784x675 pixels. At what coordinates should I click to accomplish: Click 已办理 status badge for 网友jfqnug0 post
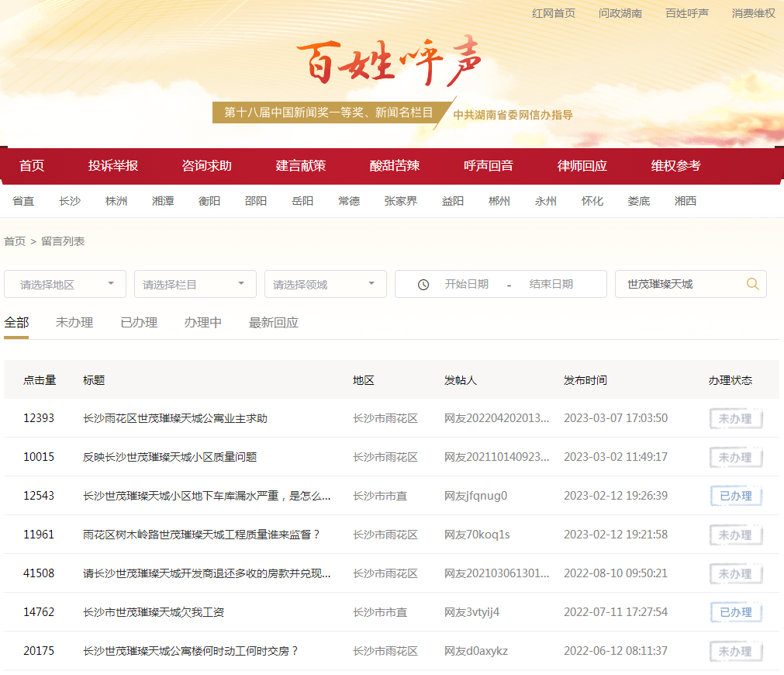[736, 496]
